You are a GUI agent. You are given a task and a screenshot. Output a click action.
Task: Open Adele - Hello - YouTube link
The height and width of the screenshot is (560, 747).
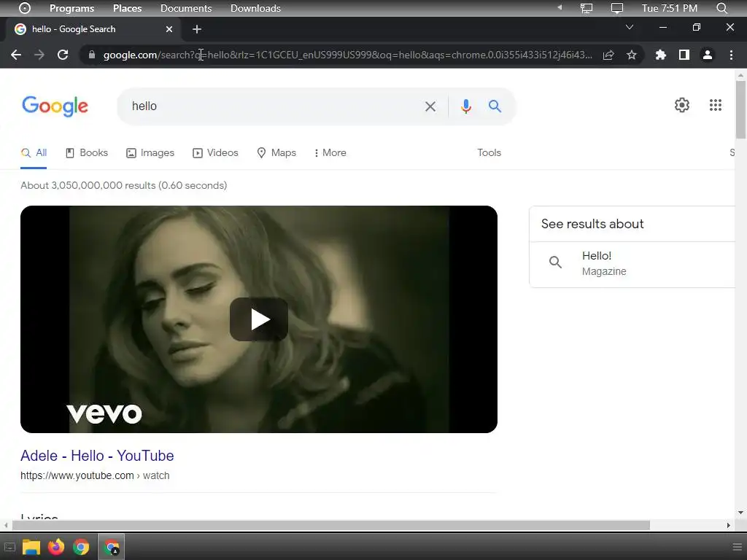pos(97,456)
